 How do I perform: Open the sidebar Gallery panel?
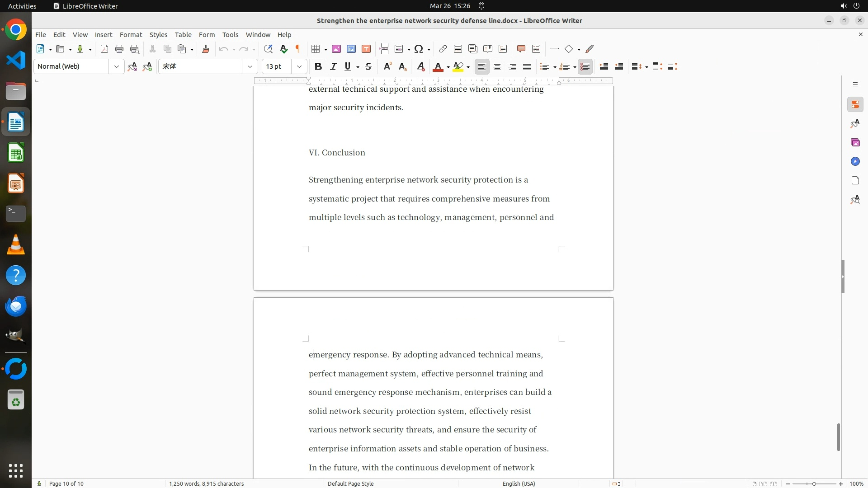pyautogui.click(x=855, y=143)
